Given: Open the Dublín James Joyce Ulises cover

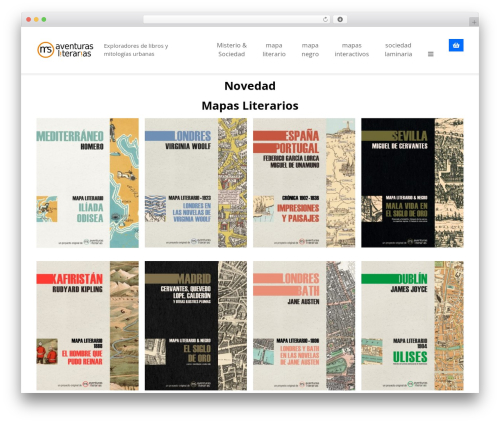Looking at the screenshot, I should [412, 326].
